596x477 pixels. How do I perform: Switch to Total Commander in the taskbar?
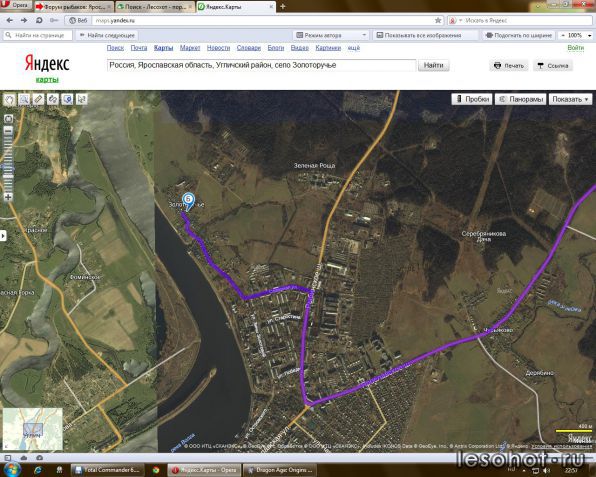pos(108,470)
